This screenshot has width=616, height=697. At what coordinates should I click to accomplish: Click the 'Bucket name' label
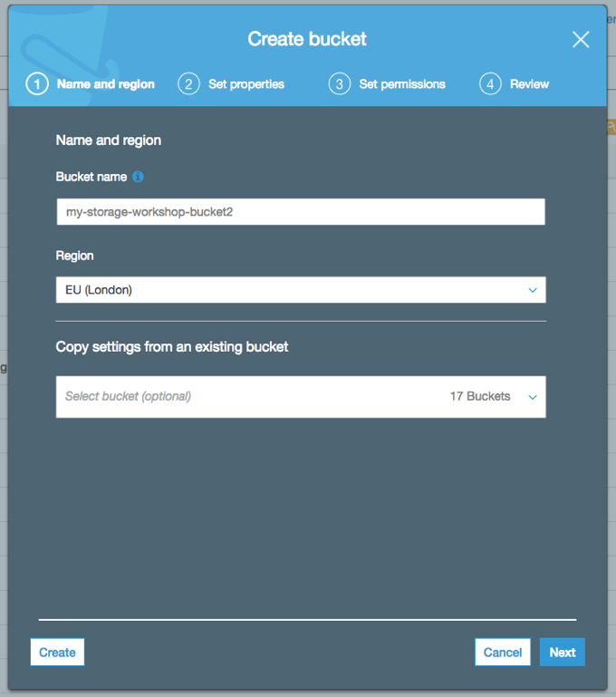coord(91,177)
